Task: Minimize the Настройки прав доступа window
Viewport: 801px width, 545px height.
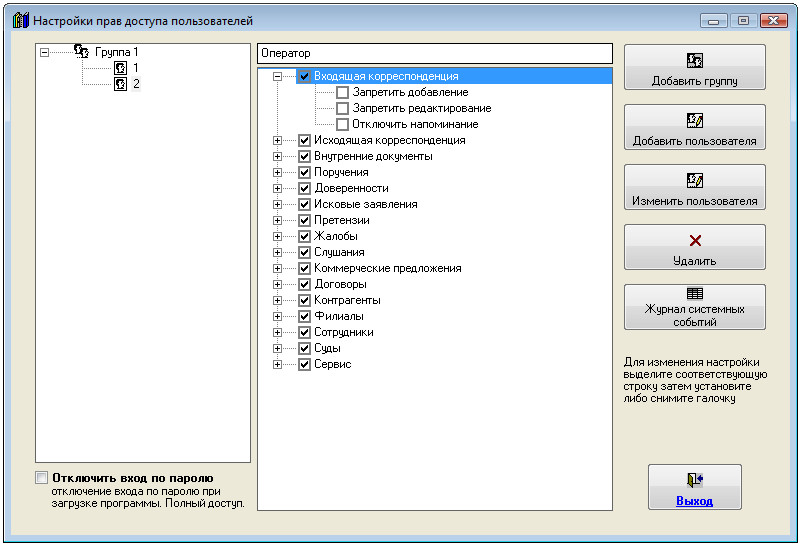Action: 714,20
